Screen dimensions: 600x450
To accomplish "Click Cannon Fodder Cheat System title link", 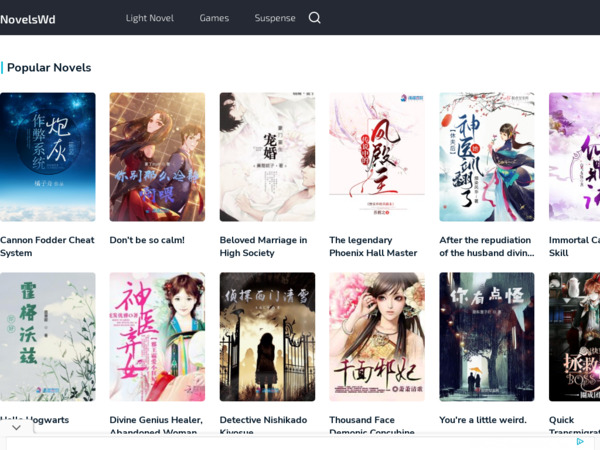I will click(47, 246).
